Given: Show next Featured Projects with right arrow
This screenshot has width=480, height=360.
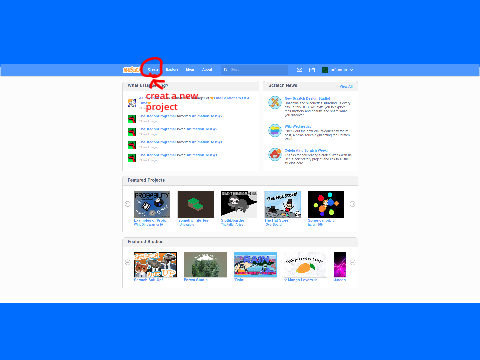Looking at the screenshot, I should coord(352,204).
